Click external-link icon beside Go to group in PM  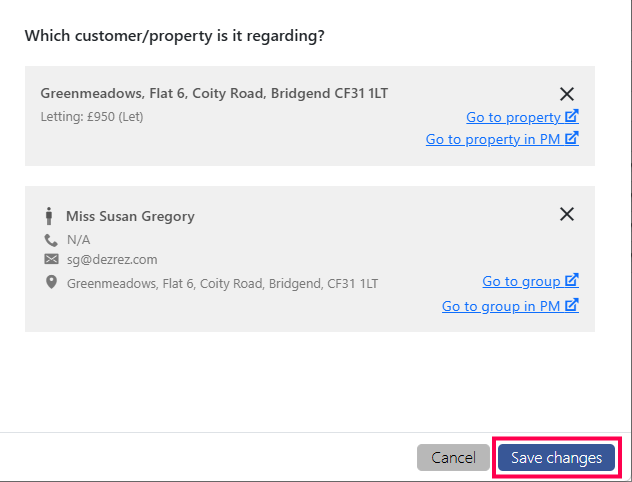[x=572, y=305]
